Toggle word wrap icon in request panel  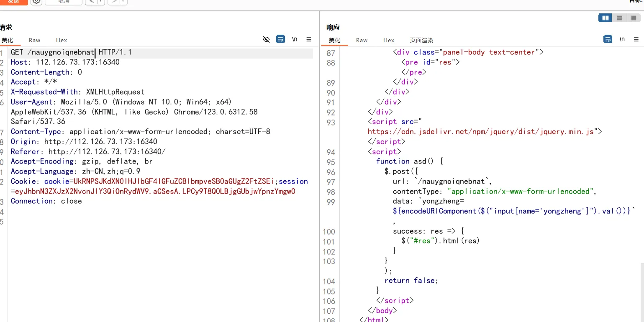pos(280,39)
